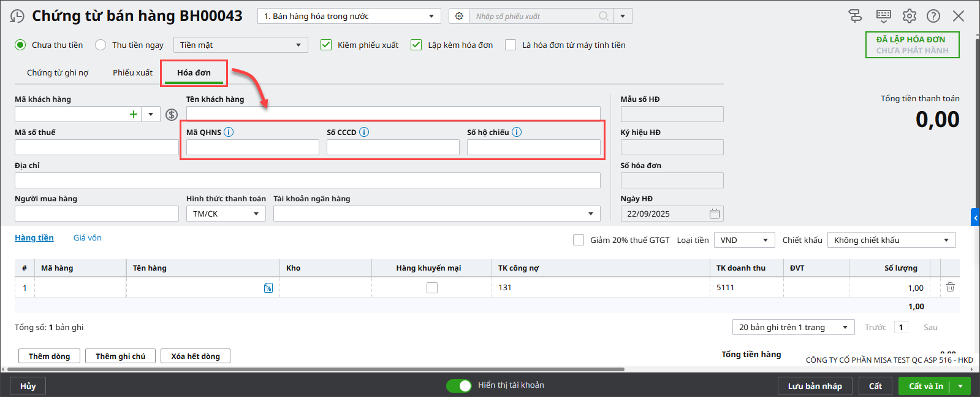Click the history clock icon beside title
This screenshot has height=397, width=980.
pos(18,17)
